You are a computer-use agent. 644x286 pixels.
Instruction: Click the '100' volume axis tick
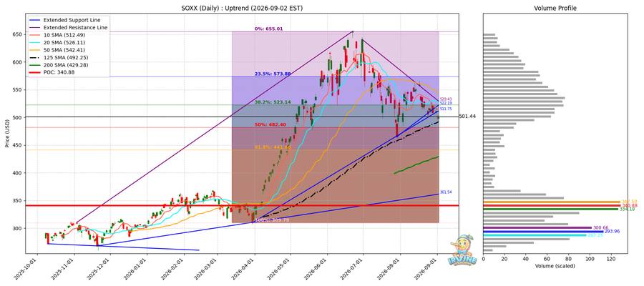[x=590, y=260]
